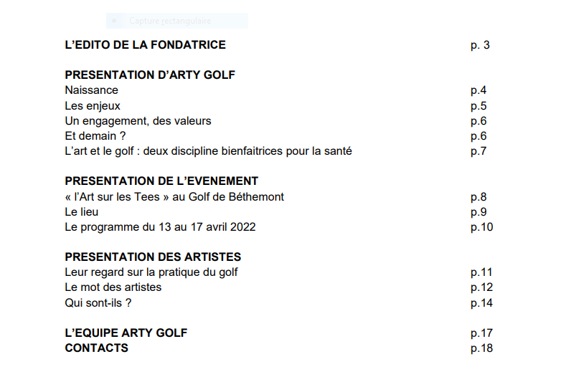Click the icon beside 'Capture rectangulaire'
Screen dimensions: 566x392
(x=114, y=21)
